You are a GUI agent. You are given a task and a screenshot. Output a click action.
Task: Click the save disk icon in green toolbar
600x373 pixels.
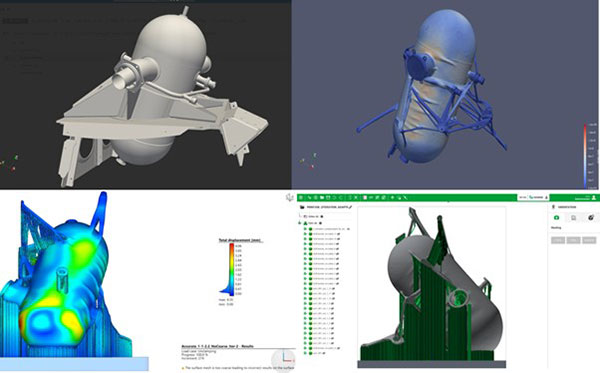point(328,197)
